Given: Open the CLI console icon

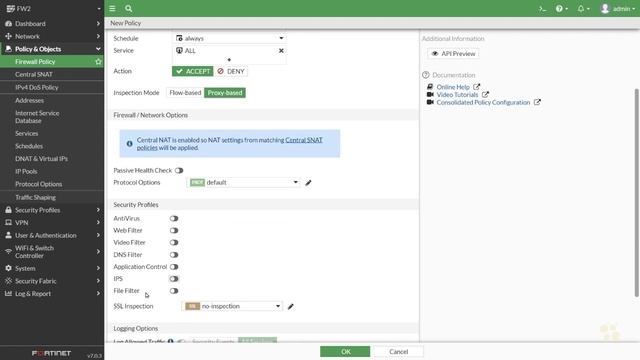Looking at the screenshot, I should coord(542,9).
